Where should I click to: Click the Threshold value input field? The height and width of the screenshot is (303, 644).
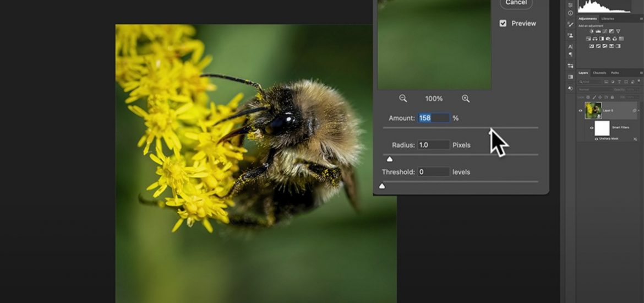tap(433, 172)
